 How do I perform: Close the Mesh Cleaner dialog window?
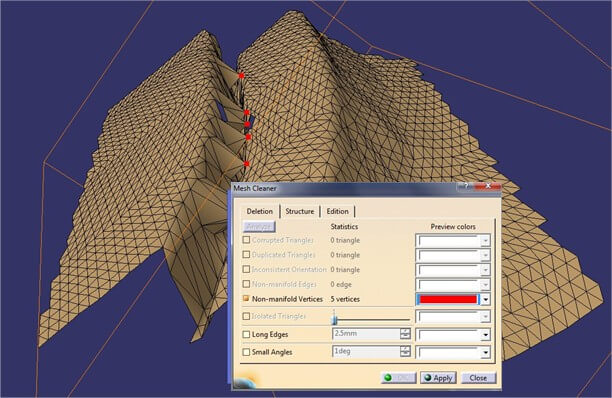click(x=488, y=187)
